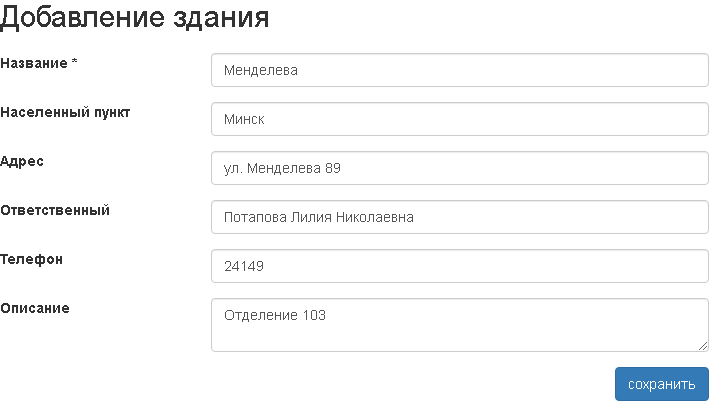
Task: Click the Ответственный label
Action: click(55, 210)
